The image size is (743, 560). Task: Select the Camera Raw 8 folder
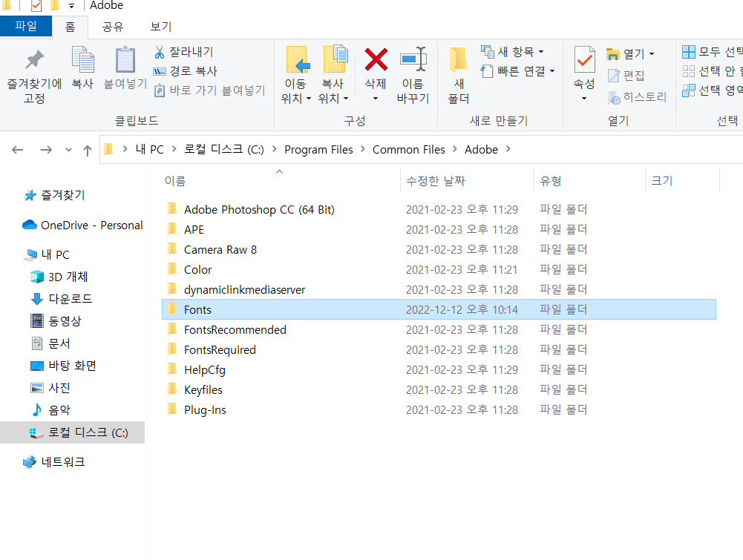tap(439, 249)
